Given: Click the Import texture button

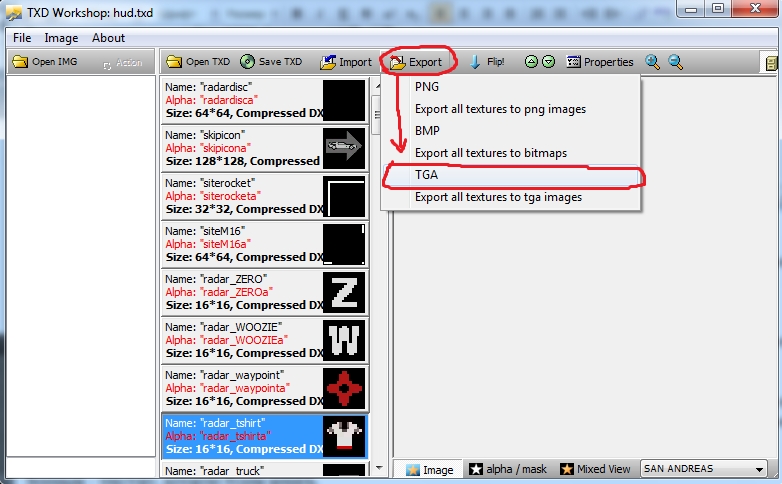Looking at the screenshot, I should [346, 62].
